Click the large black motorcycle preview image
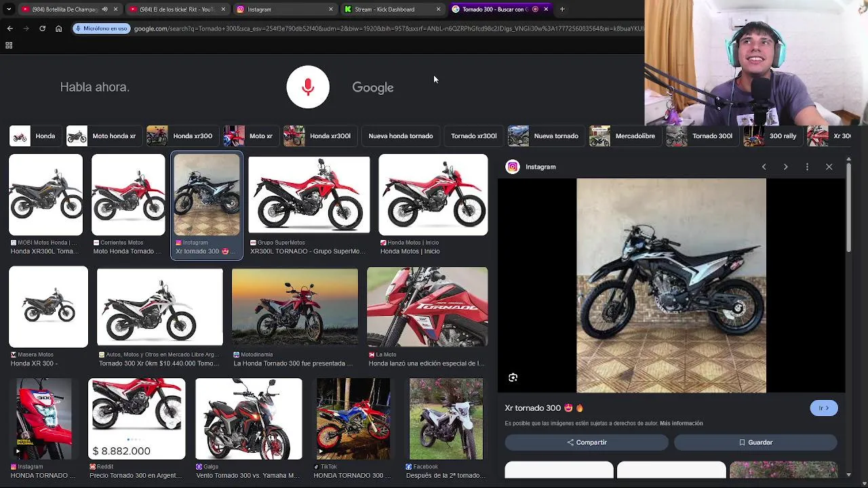868x488 pixels. point(671,285)
